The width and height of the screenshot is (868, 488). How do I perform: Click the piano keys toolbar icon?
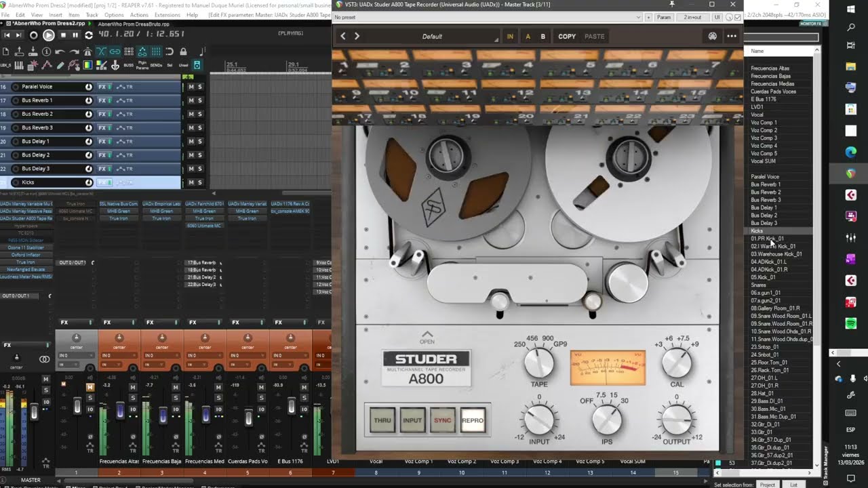coord(19,66)
